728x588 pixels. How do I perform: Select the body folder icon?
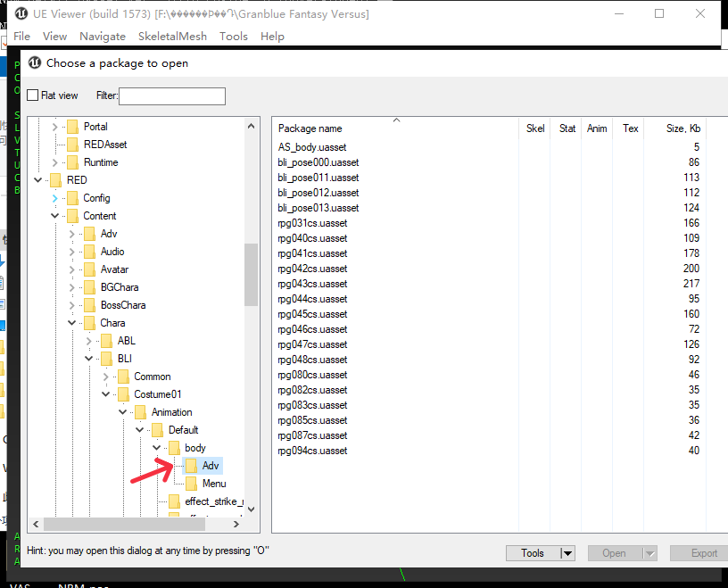coord(174,448)
